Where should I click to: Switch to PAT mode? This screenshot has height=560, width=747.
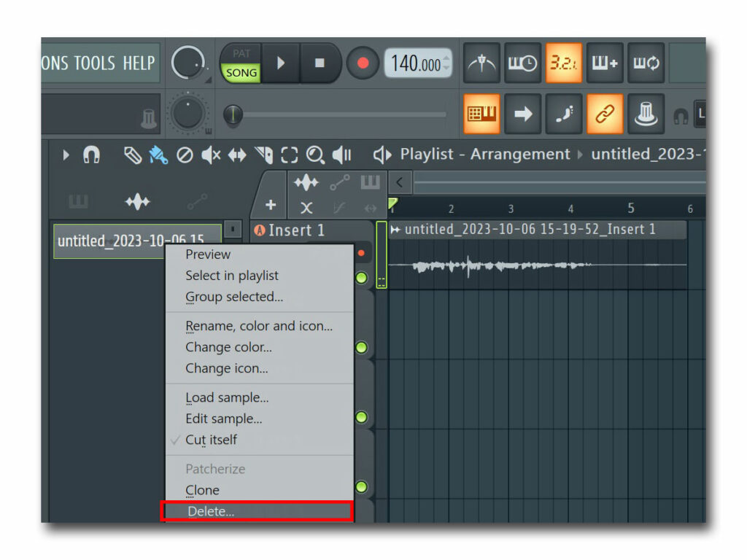(x=241, y=53)
